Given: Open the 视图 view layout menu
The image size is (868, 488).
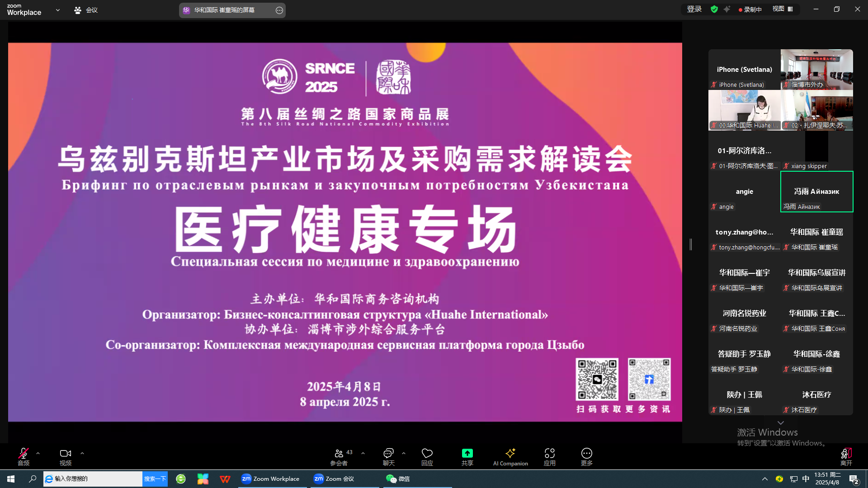Looking at the screenshot, I should pos(783,9).
